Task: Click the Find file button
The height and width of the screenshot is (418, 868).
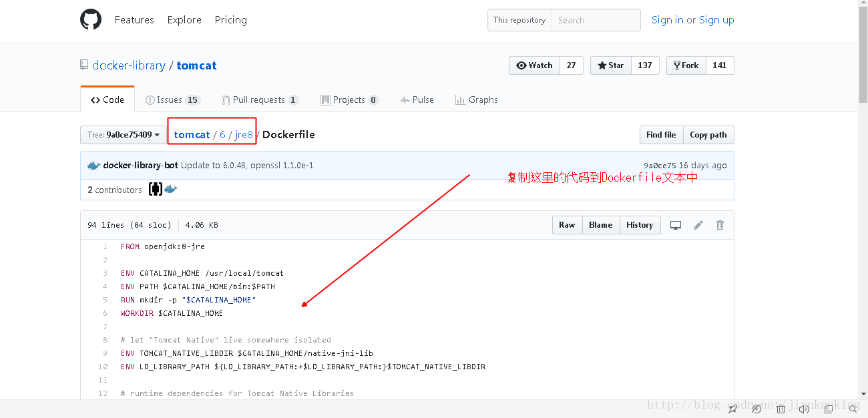Action: click(661, 135)
